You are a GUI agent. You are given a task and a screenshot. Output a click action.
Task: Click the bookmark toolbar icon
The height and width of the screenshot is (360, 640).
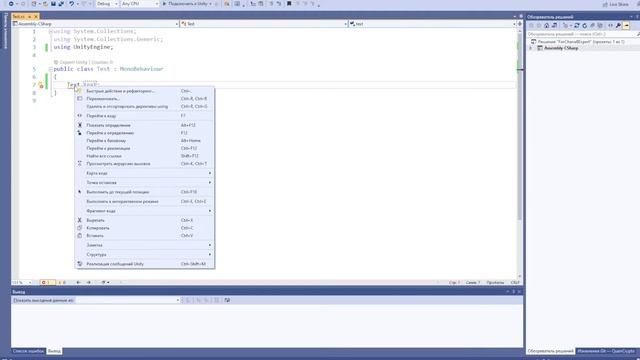coord(289,4)
